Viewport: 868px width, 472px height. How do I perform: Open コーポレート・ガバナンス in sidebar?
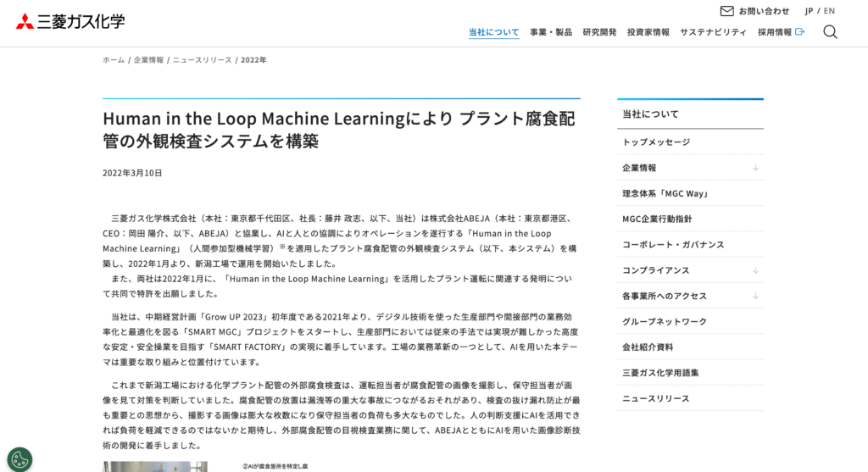pos(690,245)
